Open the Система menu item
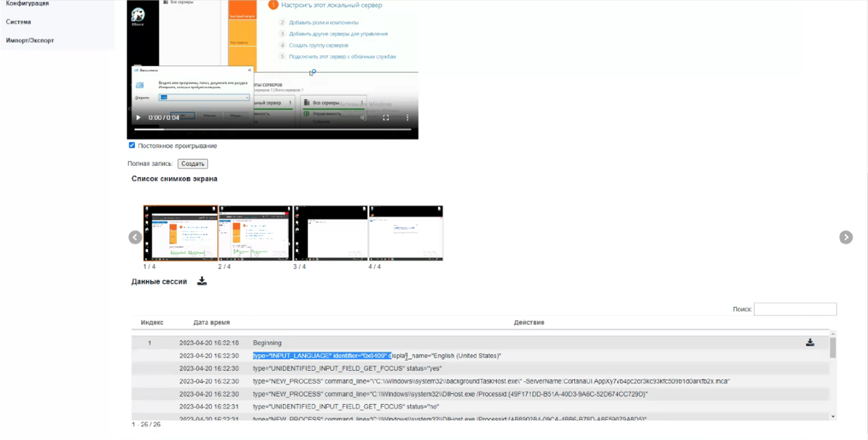The width and height of the screenshot is (868, 440). pyautogui.click(x=18, y=22)
